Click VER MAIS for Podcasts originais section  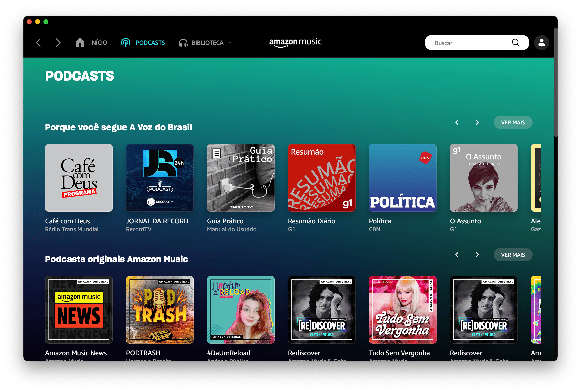[x=513, y=255]
